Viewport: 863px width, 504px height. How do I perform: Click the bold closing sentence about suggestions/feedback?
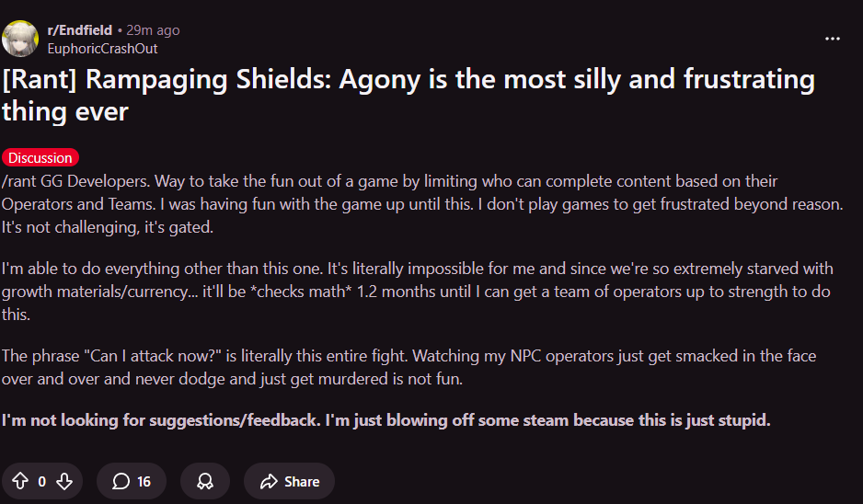[x=385, y=420]
